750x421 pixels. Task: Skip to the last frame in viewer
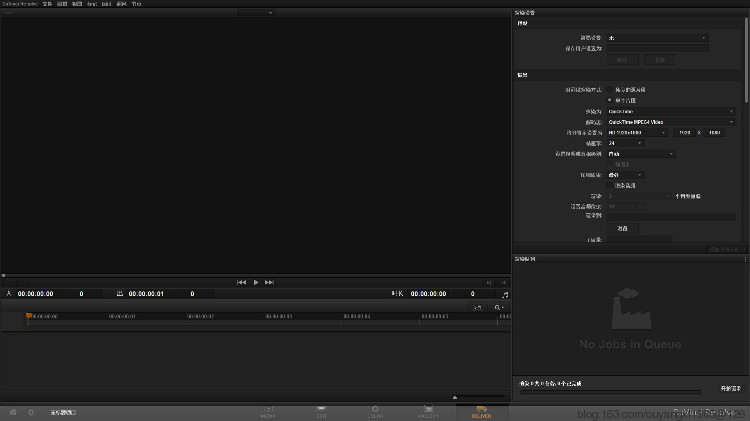coord(269,282)
